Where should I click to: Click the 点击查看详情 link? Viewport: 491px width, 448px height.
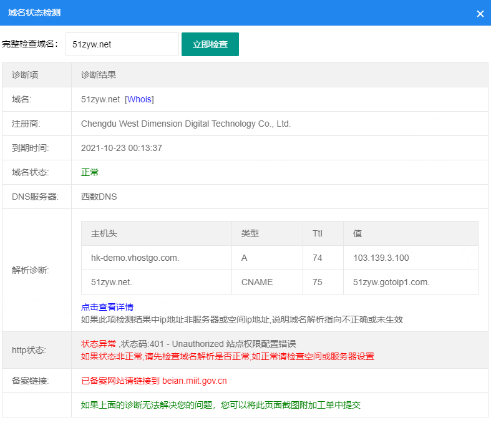point(107,307)
